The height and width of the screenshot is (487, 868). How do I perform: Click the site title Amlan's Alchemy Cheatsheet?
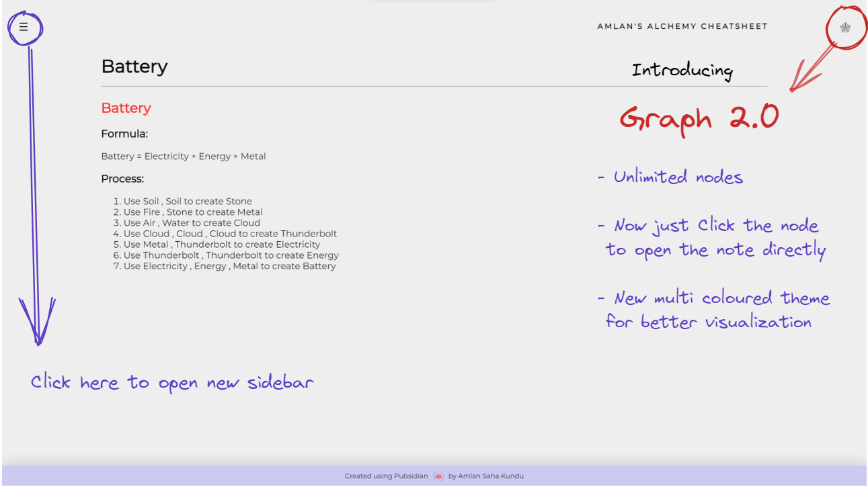click(x=682, y=27)
